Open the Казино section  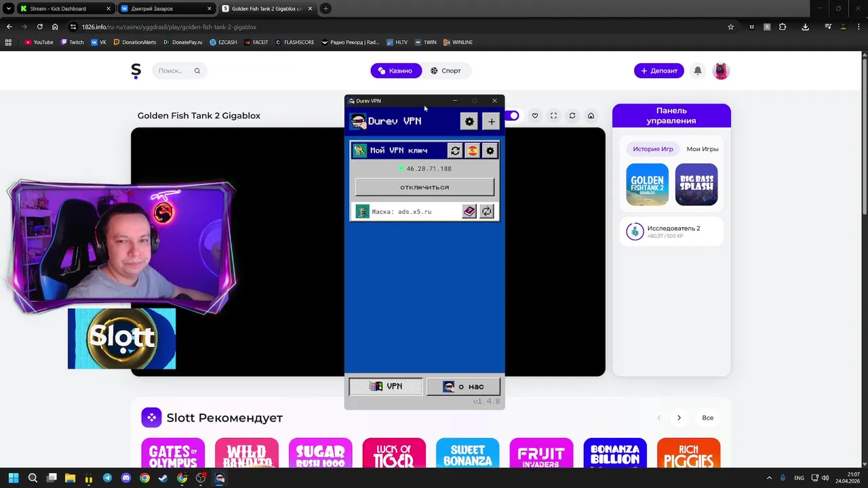[x=395, y=70]
